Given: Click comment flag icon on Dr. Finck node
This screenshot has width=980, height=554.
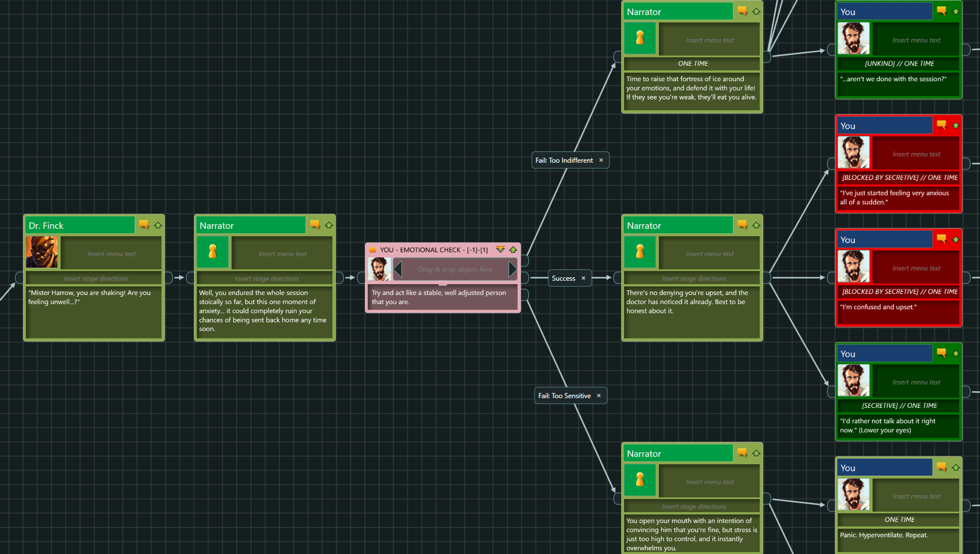Looking at the screenshot, I should click(x=144, y=225).
